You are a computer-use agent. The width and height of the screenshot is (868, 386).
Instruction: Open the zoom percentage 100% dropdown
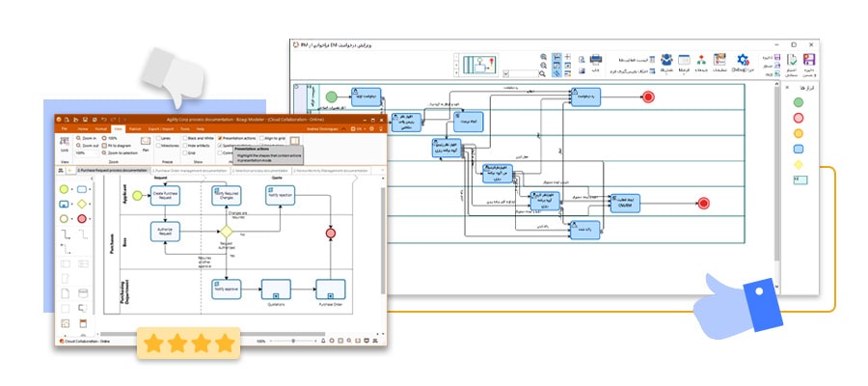point(88,152)
